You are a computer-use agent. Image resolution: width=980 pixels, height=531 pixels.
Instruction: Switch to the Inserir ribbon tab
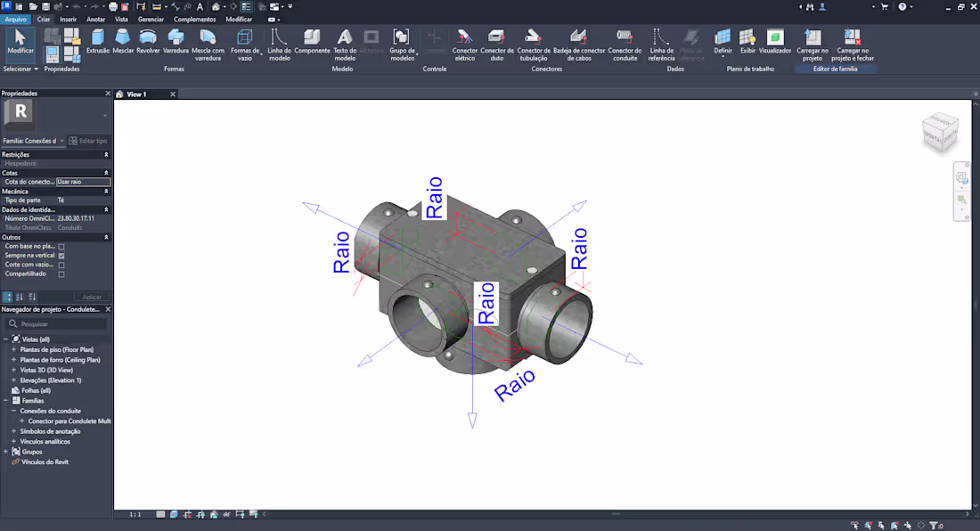click(x=68, y=19)
